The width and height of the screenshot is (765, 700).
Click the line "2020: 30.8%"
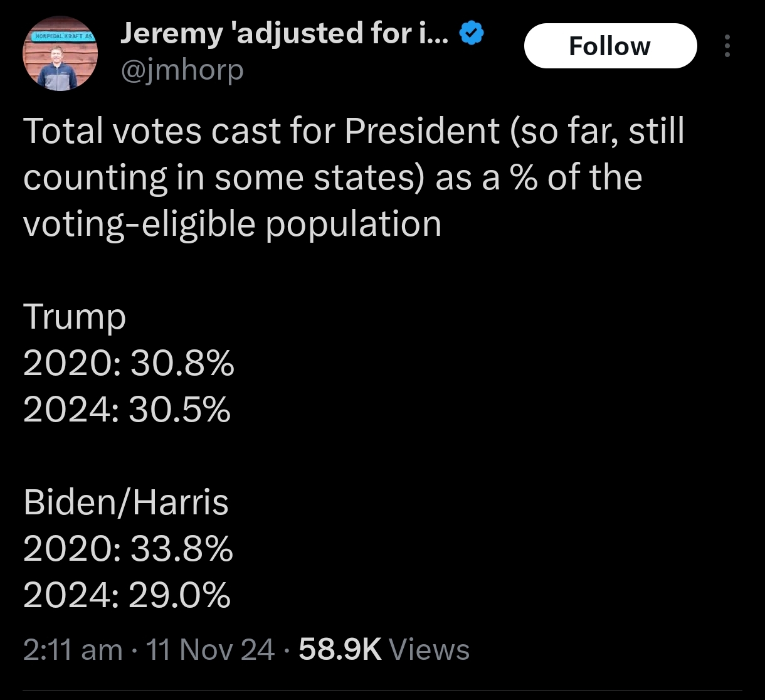[x=129, y=363]
